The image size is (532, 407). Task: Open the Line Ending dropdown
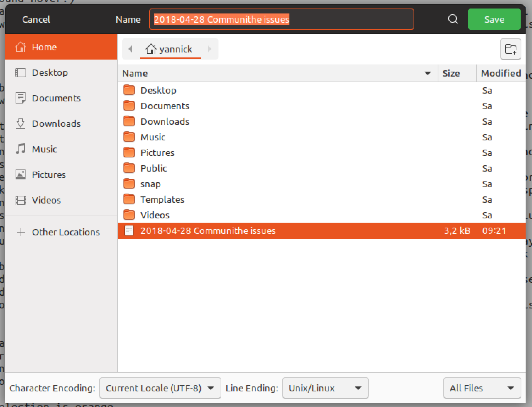click(x=325, y=388)
